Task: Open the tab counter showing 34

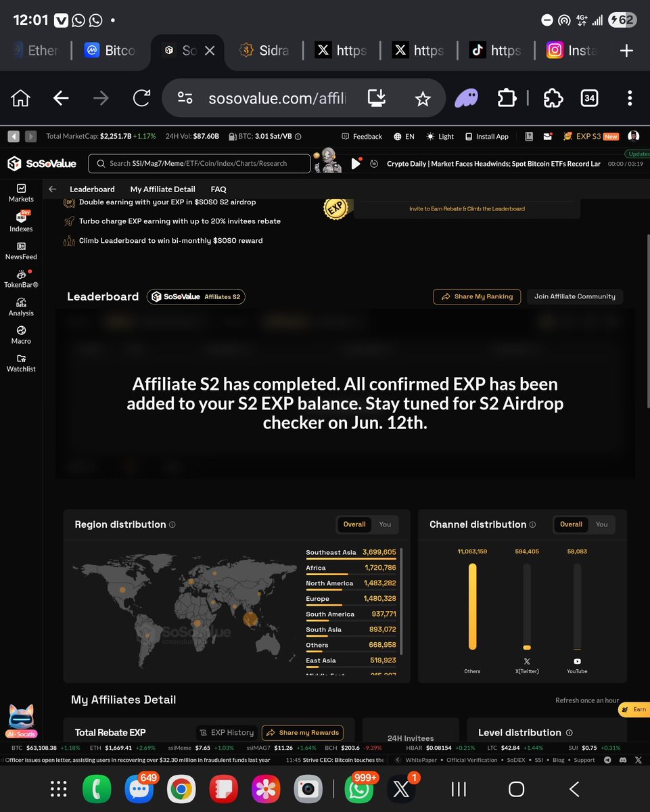Action: pyautogui.click(x=589, y=99)
